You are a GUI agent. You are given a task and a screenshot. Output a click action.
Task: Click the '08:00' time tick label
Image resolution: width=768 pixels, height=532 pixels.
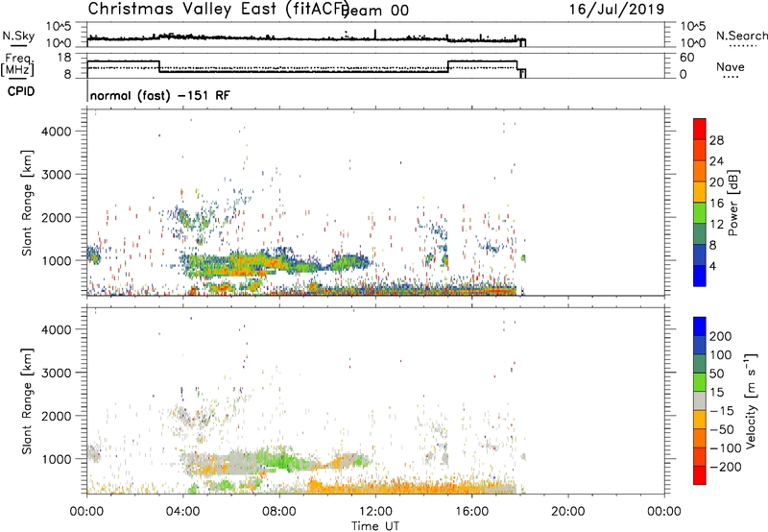pos(279,512)
